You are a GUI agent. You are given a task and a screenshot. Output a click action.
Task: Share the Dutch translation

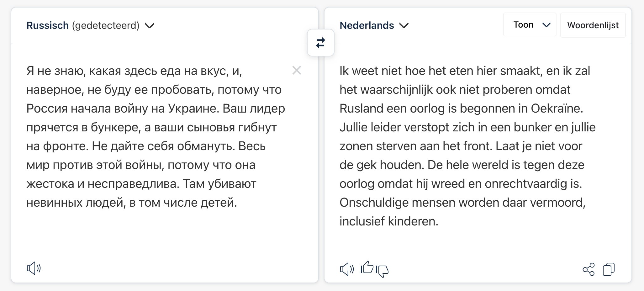[x=588, y=269]
